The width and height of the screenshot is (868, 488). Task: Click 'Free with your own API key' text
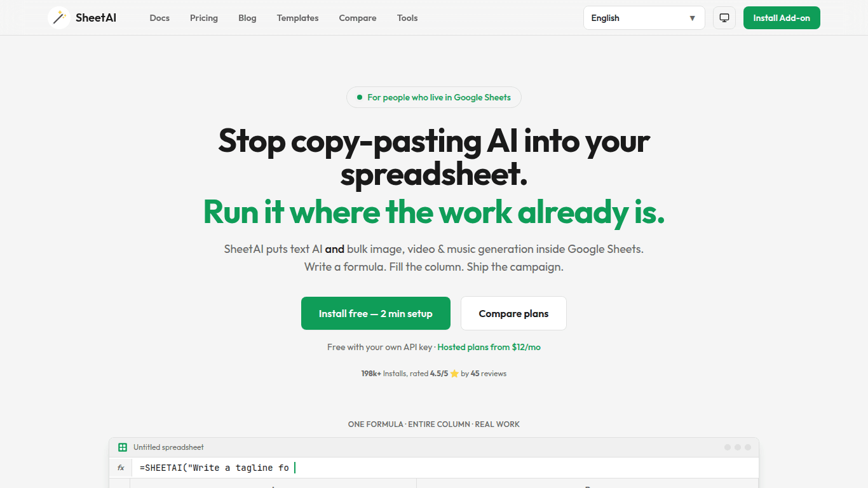(x=380, y=348)
